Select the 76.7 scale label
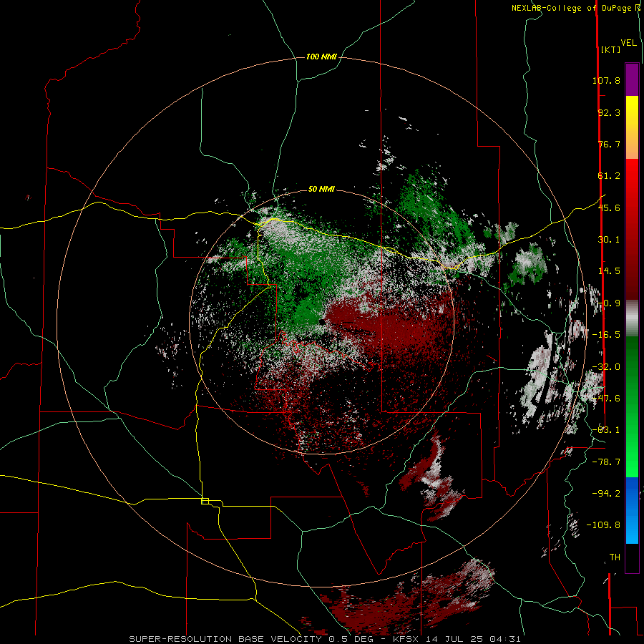 pyautogui.click(x=609, y=144)
